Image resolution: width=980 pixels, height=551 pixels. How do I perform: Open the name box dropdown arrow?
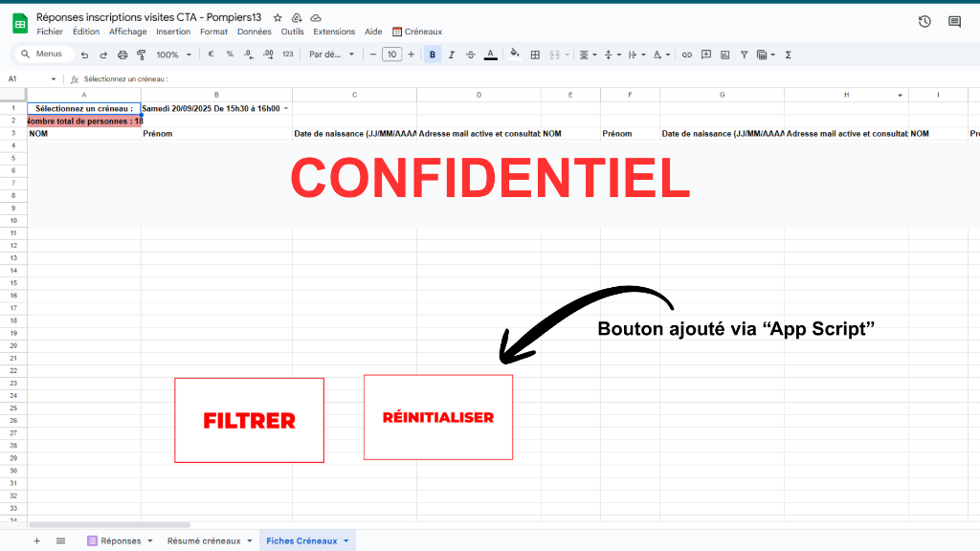pos(54,79)
